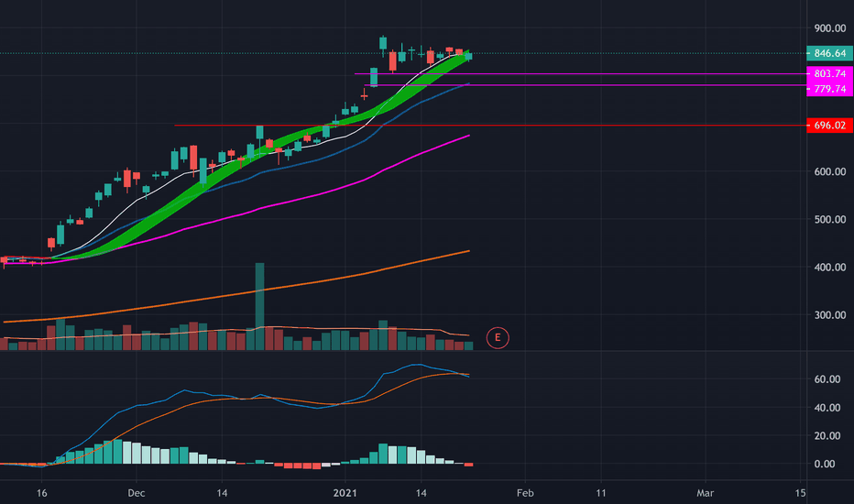
Task: Click the 900.00 price axis label
Action: (x=829, y=28)
